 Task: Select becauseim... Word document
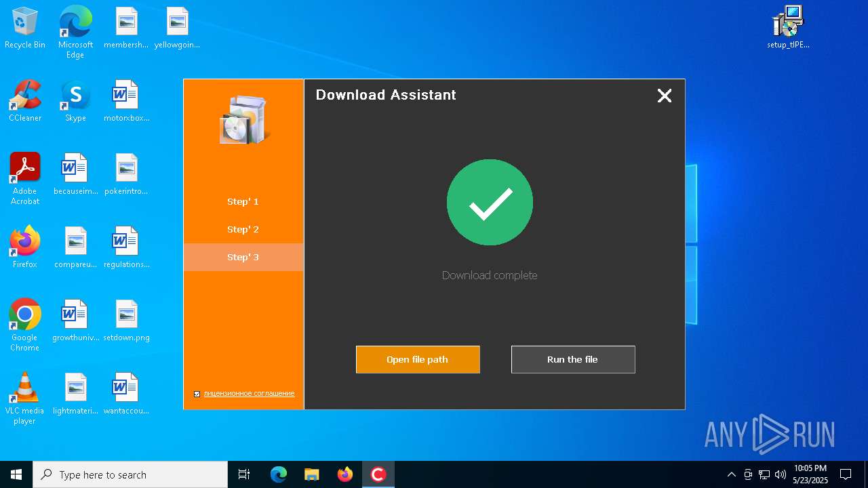pyautogui.click(x=75, y=175)
